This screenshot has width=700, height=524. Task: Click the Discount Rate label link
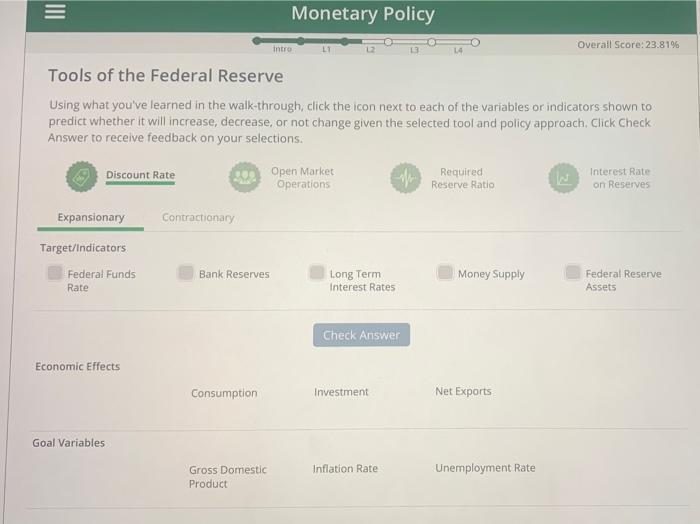[140, 175]
